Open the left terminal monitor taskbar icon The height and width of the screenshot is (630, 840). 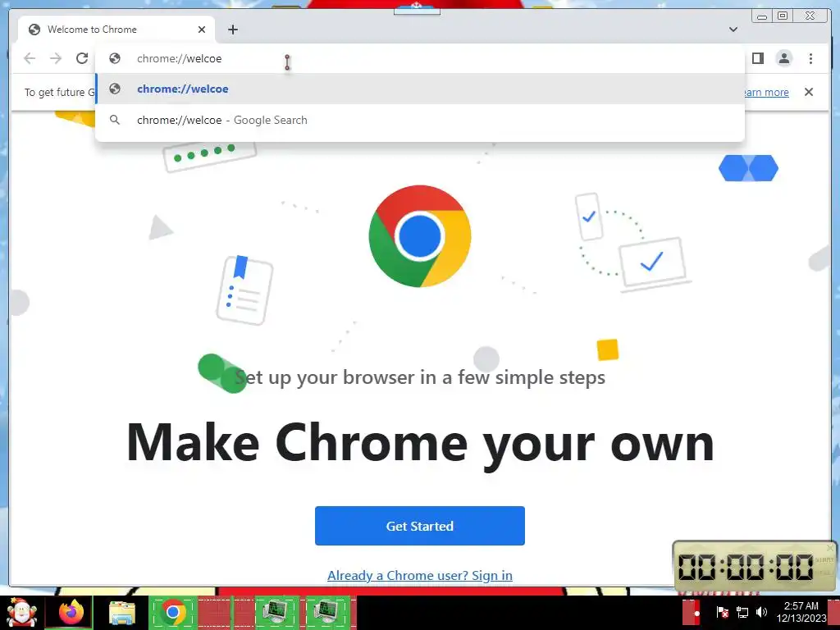coord(276,612)
